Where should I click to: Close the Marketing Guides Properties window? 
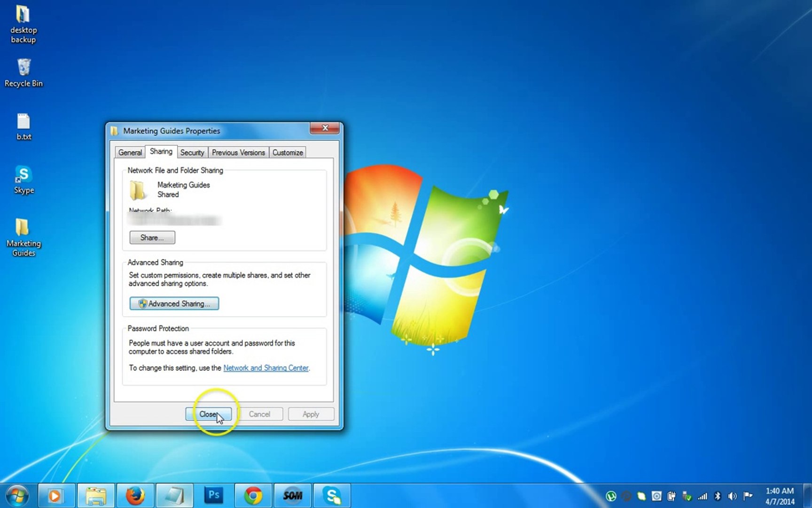coord(325,128)
